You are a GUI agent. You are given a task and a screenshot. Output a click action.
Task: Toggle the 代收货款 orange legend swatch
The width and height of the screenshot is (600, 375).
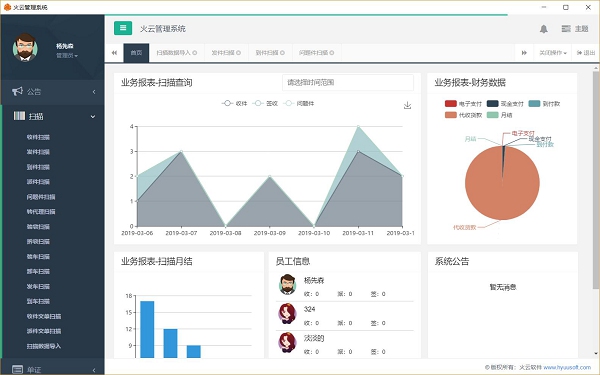pos(451,115)
